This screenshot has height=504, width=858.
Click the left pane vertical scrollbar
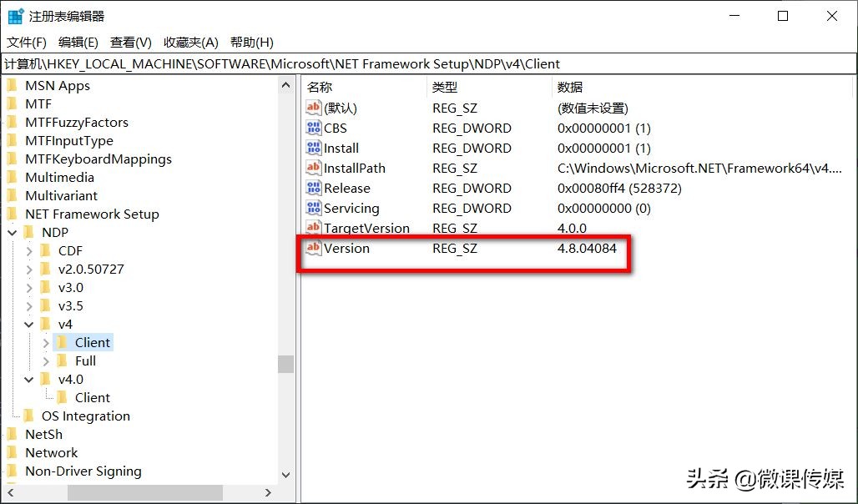coord(286,365)
